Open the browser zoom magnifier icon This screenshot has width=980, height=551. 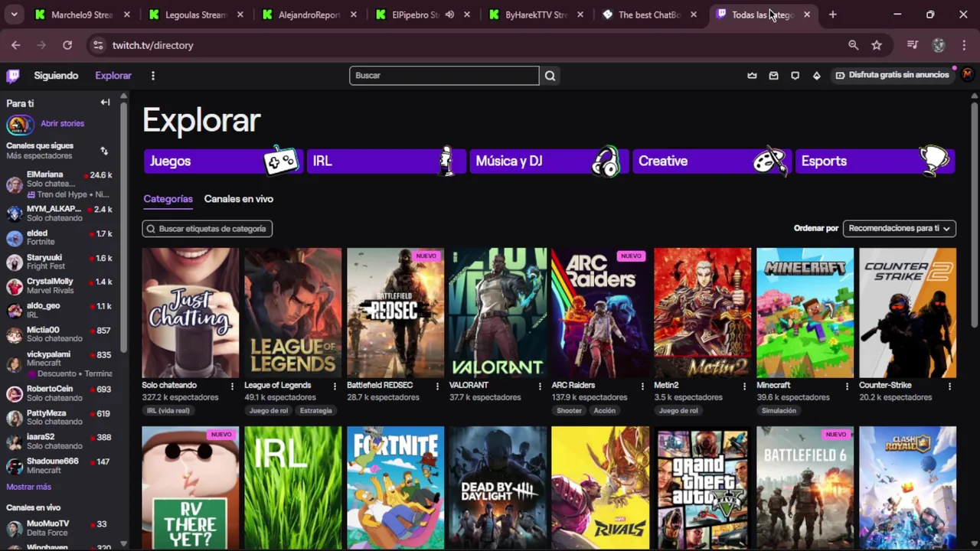(x=853, y=45)
